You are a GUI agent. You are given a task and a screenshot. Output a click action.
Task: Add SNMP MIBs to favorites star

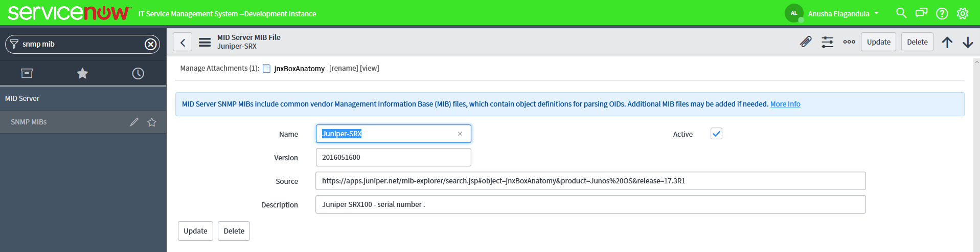click(x=152, y=122)
